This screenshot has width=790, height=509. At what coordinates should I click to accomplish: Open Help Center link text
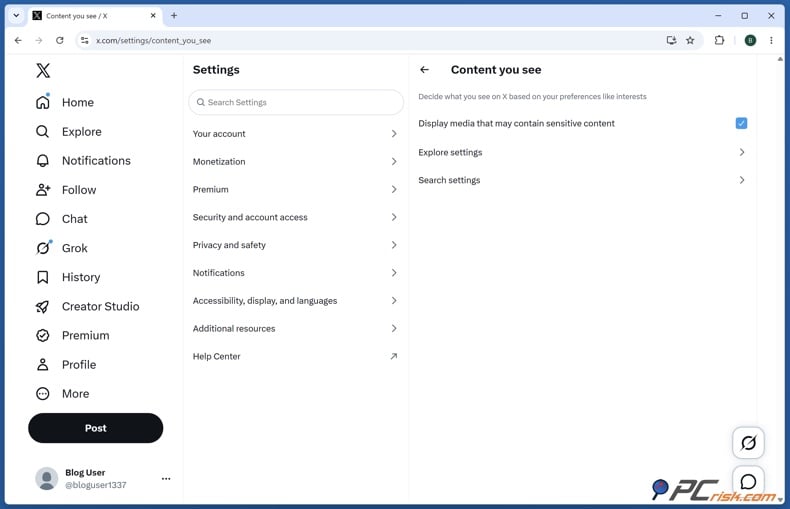tap(217, 356)
